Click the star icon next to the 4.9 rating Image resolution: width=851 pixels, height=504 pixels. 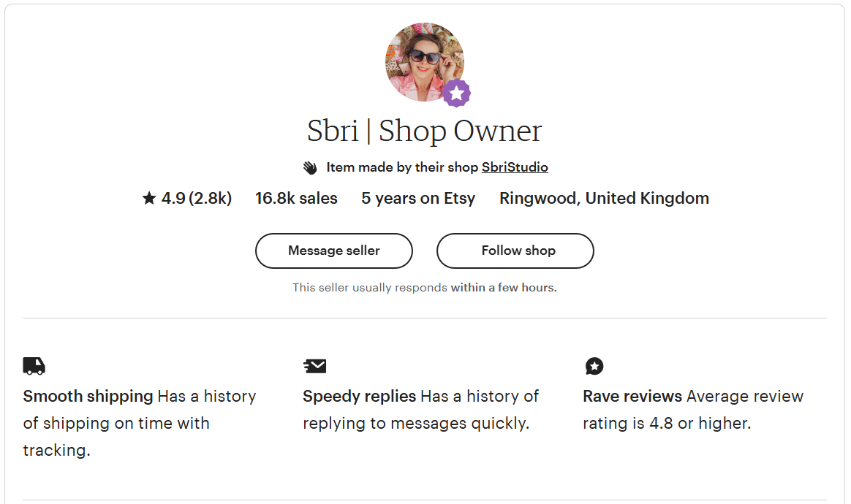(x=147, y=197)
